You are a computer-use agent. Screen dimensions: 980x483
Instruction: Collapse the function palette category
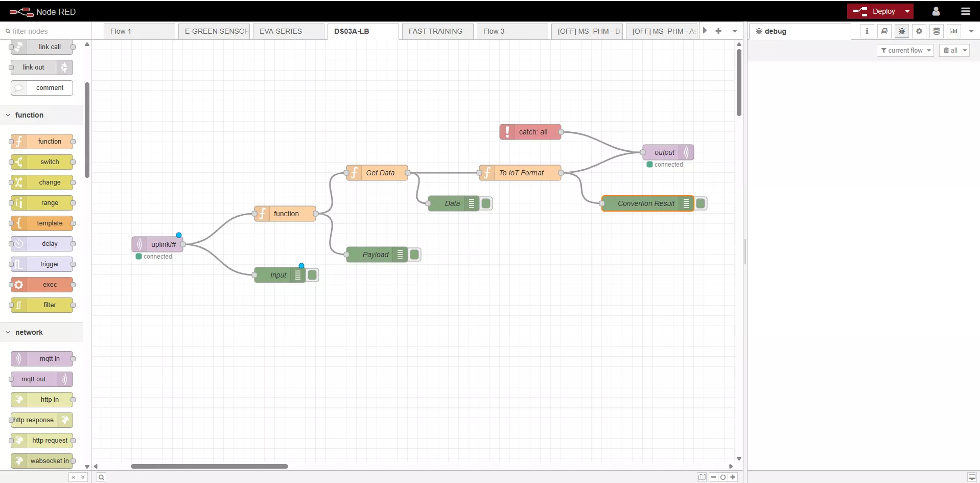(42, 115)
